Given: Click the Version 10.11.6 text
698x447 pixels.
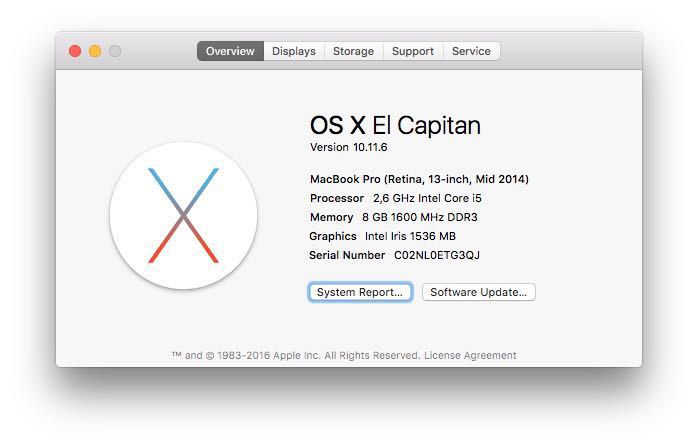Looking at the screenshot, I should click(349, 147).
